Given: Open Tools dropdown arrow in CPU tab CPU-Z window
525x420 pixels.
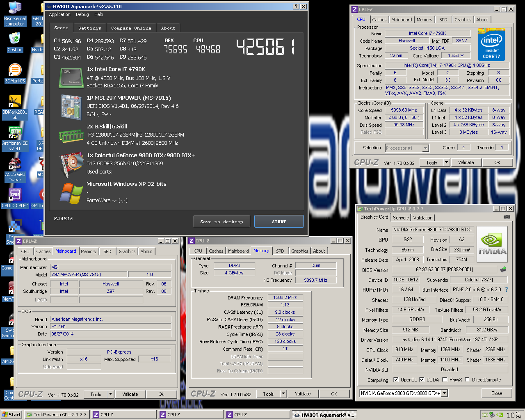Looking at the screenshot, I should pos(446,162).
